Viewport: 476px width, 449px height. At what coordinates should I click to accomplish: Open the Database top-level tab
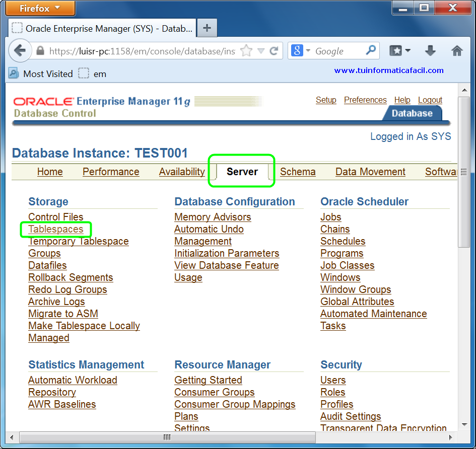(x=412, y=113)
